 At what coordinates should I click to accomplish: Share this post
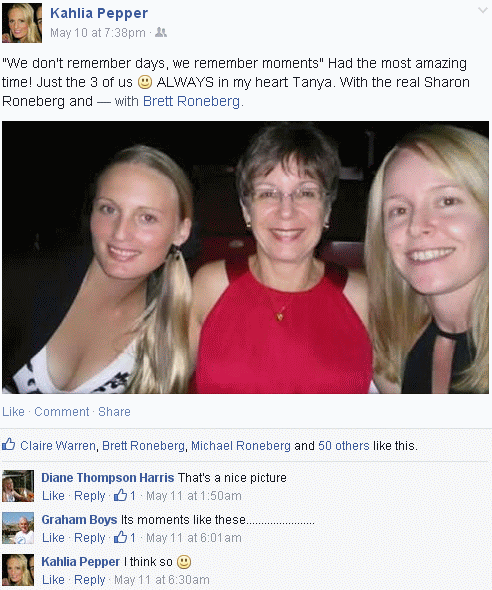click(114, 412)
